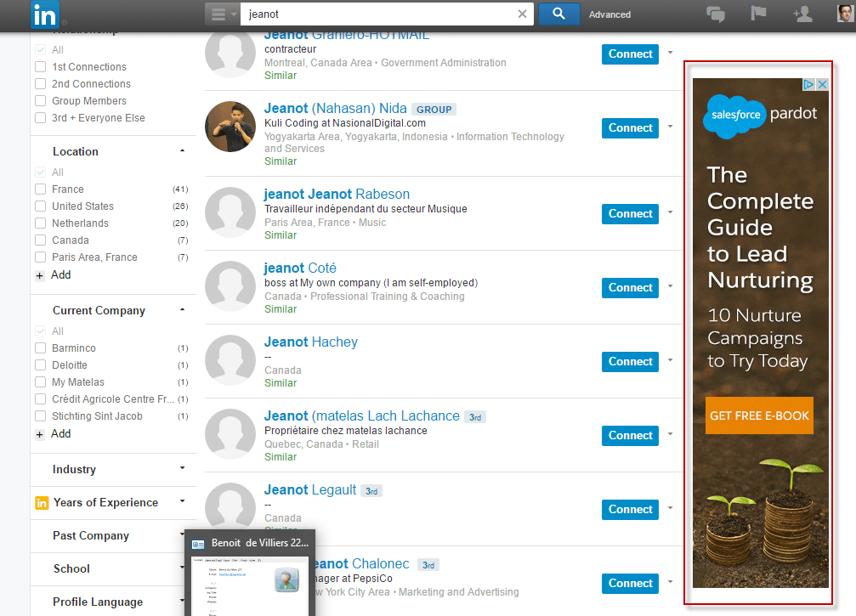856x616 pixels.
Task: Expand the School filter section
Action: click(x=182, y=568)
